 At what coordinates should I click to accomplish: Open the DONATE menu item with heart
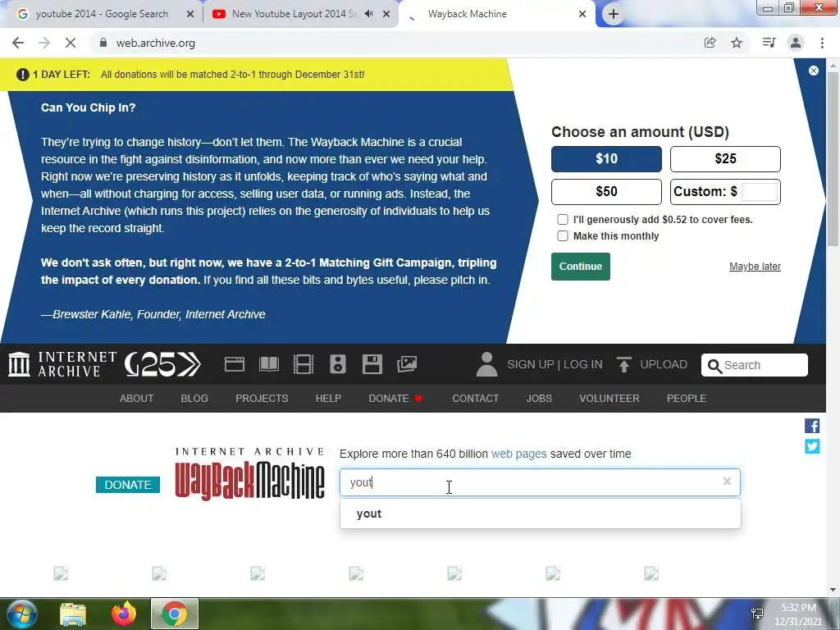[395, 399]
